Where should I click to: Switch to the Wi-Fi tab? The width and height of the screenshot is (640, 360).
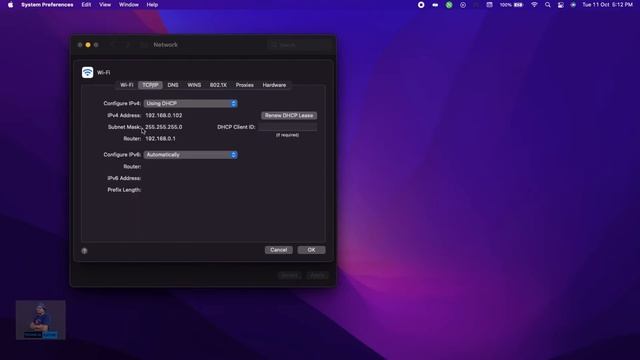[127, 85]
